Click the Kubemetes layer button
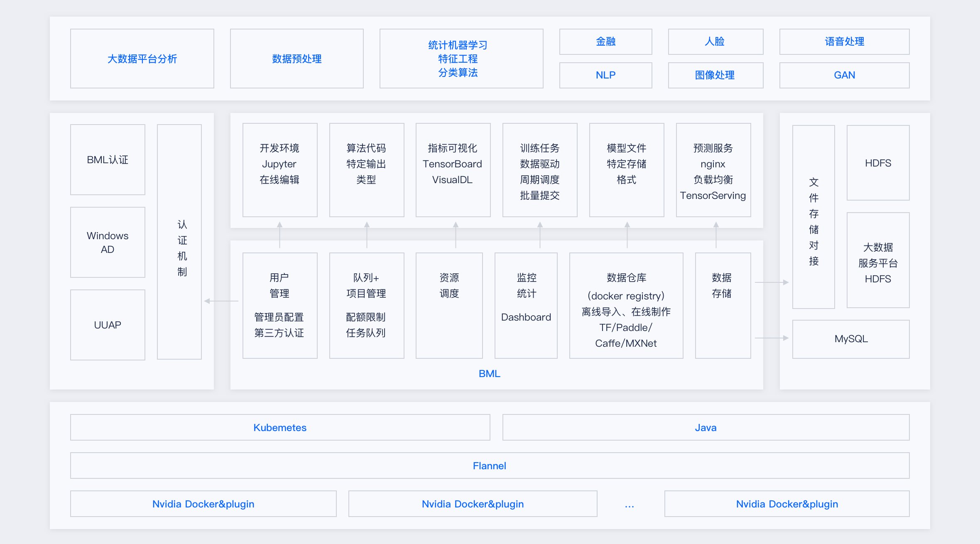980x544 pixels. click(x=280, y=427)
